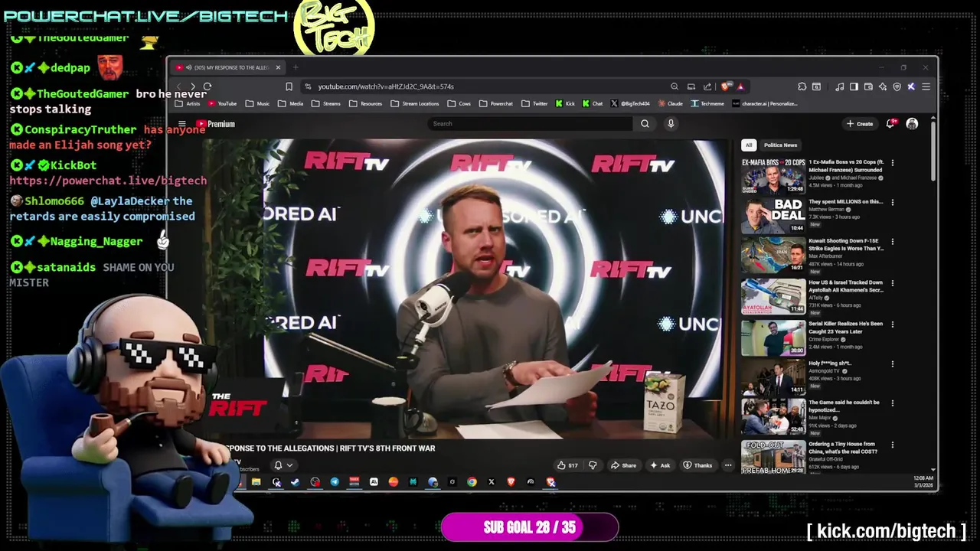This screenshot has height=551, width=980.
Task: Open the channel notification bell dropdown
Action: coord(283,465)
